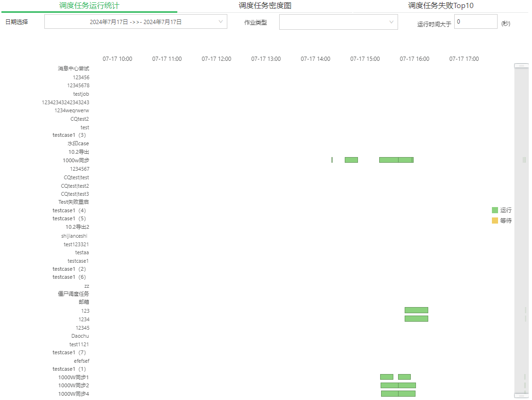Click the CQtest|test2 task label

click(75, 186)
